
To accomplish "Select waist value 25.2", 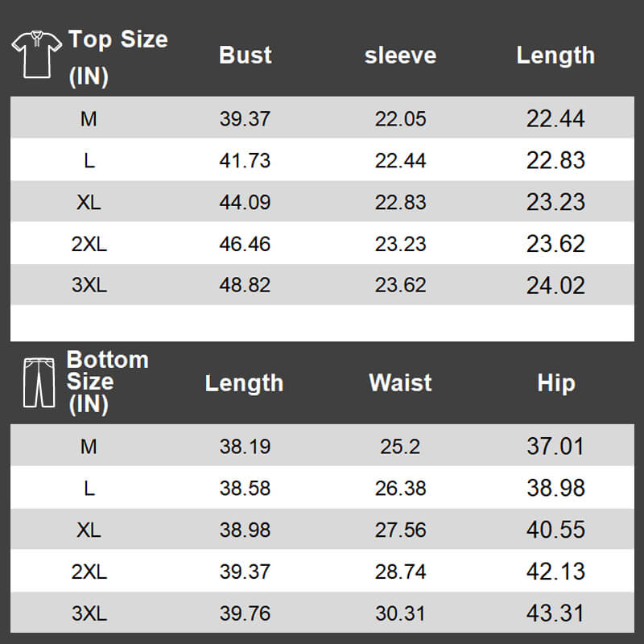I will 400,446.
